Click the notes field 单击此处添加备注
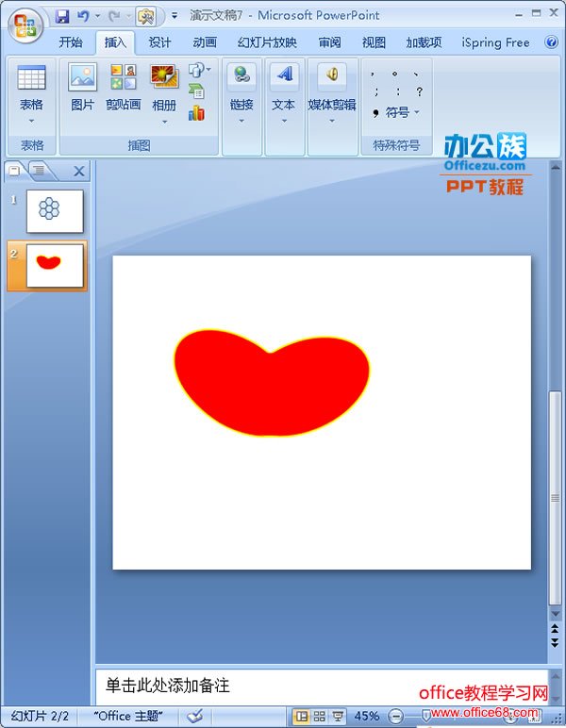The width and height of the screenshot is (566, 728). tap(322, 687)
